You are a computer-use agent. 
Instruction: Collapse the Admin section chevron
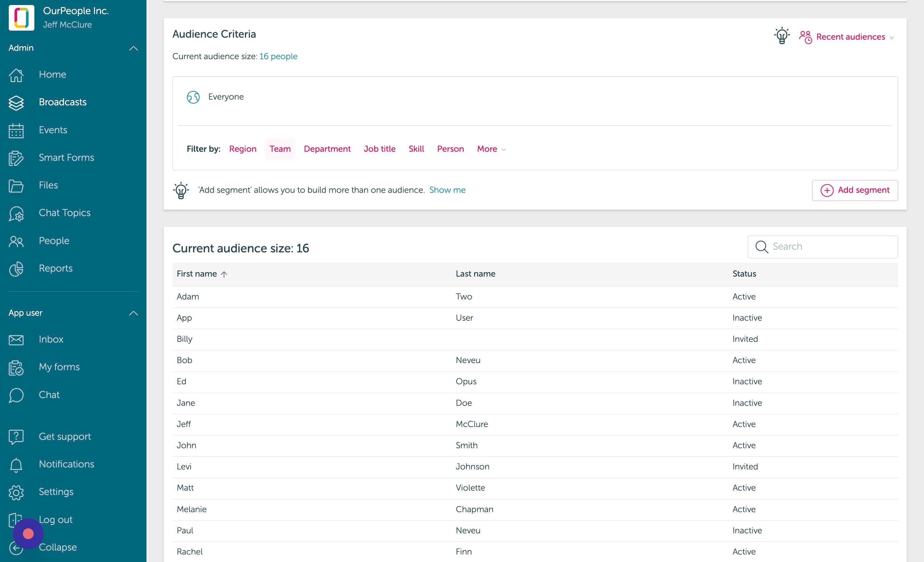(x=133, y=48)
